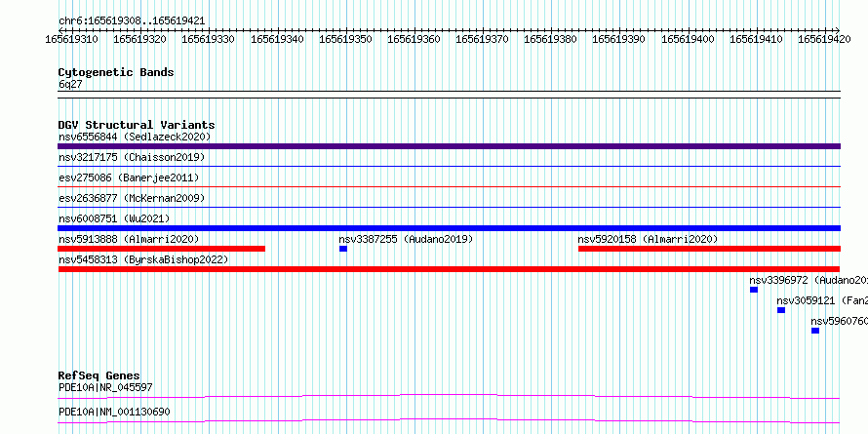The height and width of the screenshot is (434, 868).
Task: Click ruler position 165619420
Action: pos(825,39)
